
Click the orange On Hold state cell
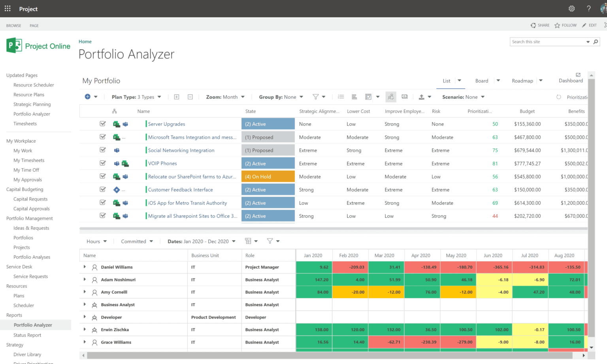point(268,176)
